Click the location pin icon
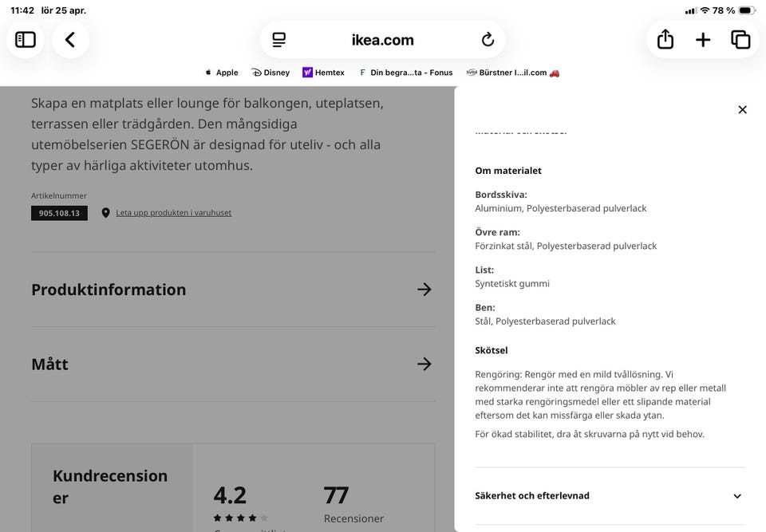 click(x=105, y=213)
